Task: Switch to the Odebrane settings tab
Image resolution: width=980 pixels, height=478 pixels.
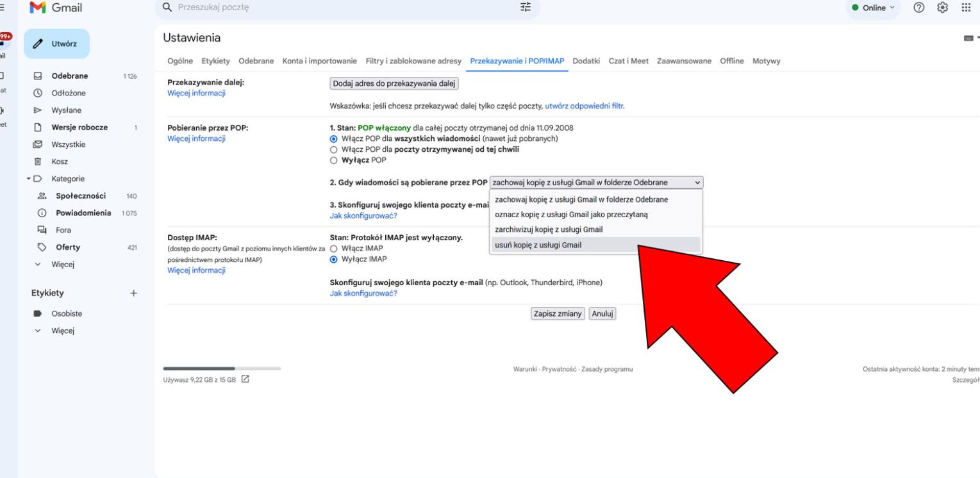Action: [x=256, y=61]
